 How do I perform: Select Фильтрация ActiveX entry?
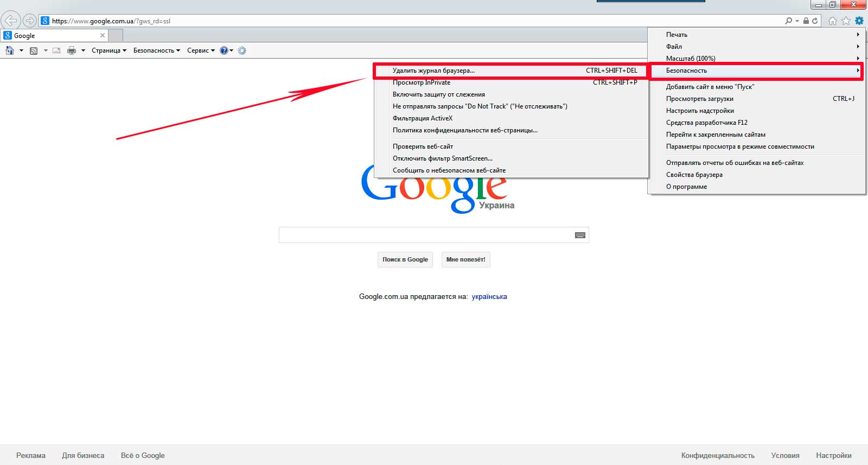(x=511, y=118)
